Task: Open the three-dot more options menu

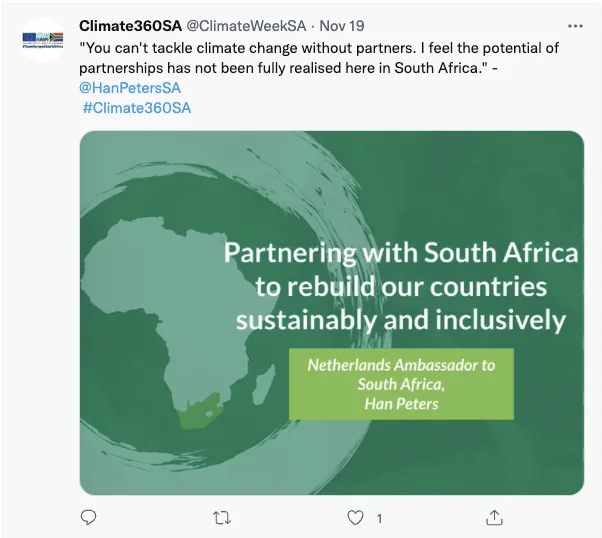Action: click(575, 25)
